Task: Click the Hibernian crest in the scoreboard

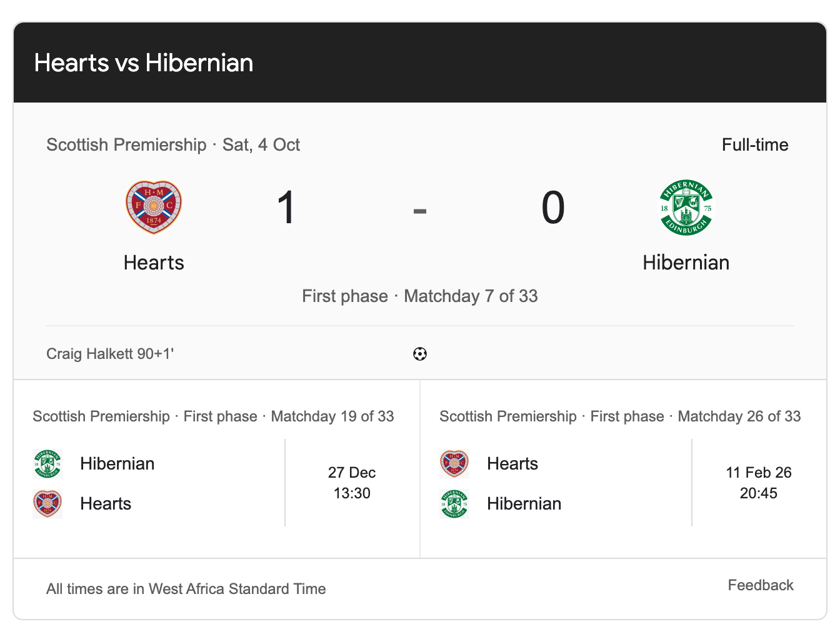Action: (x=686, y=208)
